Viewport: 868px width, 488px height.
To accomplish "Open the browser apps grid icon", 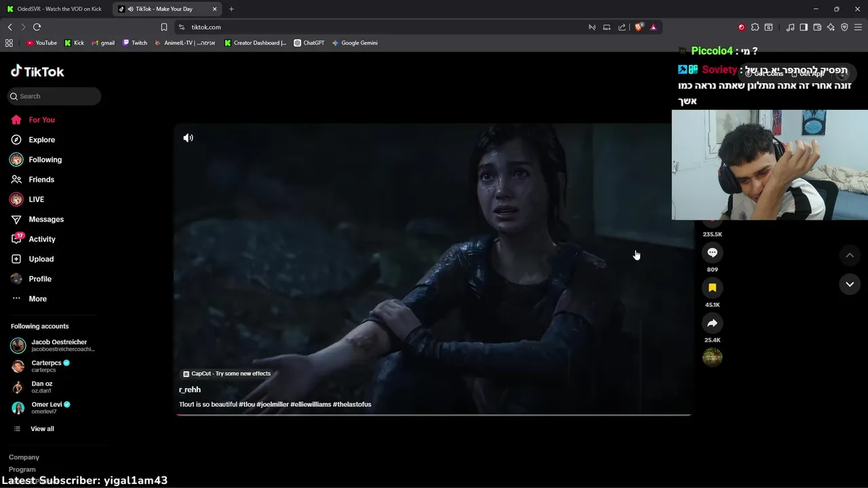I will point(9,43).
